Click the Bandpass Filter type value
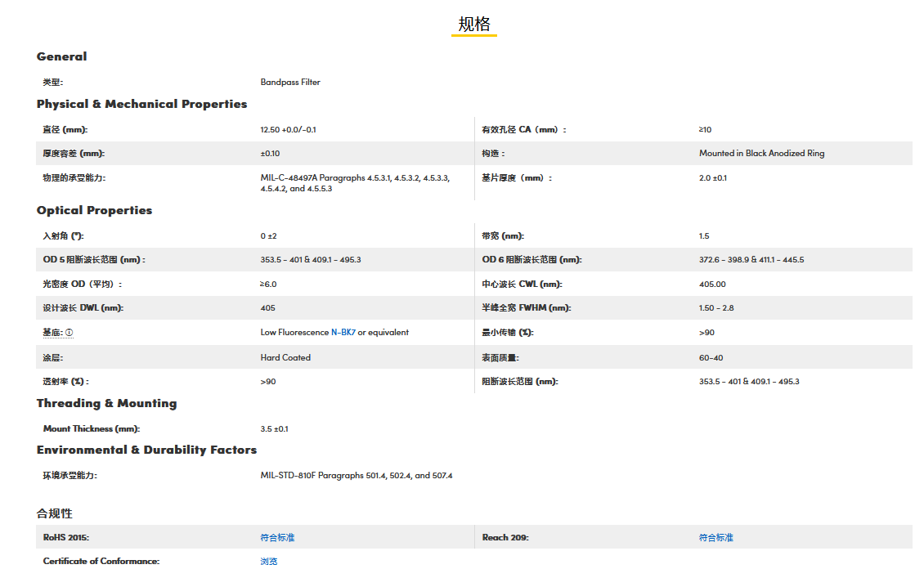This screenshot has width=924, height=587. point(290,82)
